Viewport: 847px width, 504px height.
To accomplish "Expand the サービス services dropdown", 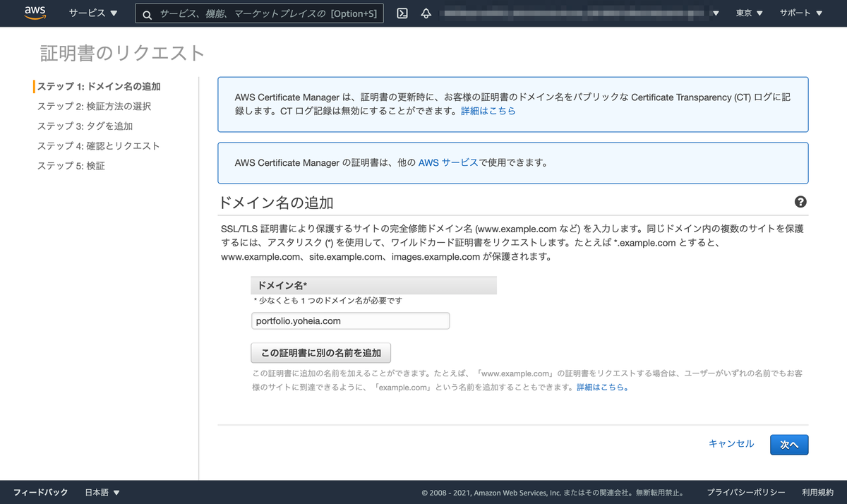I will (x=93, y=13).
